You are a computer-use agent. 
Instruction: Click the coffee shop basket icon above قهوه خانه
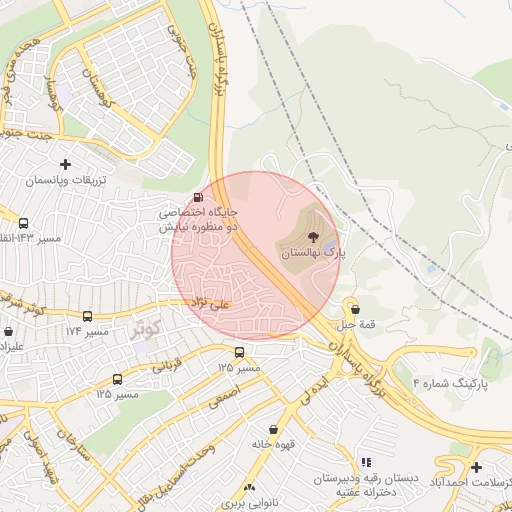273,430
